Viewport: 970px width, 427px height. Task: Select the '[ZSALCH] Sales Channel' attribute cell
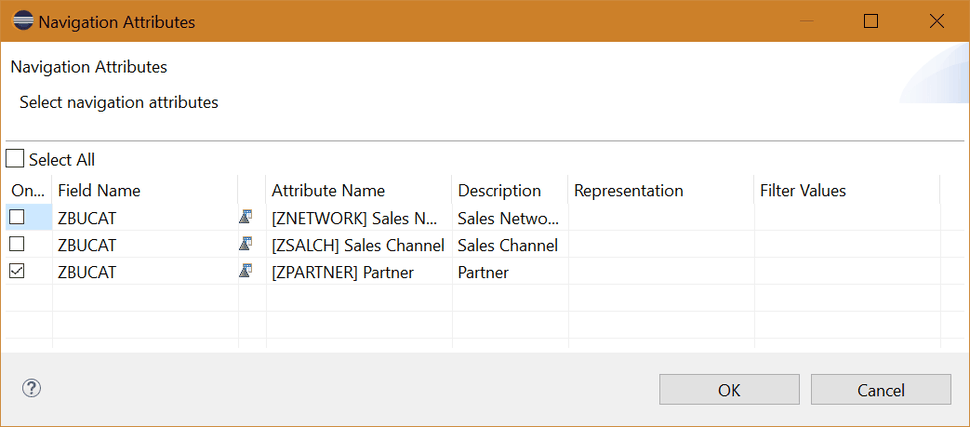(x=359, y=244)
